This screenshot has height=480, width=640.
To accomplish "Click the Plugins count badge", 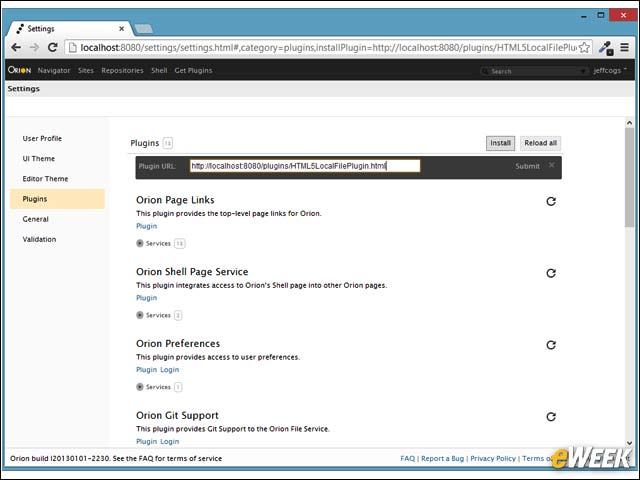I will tap(167, 143).
